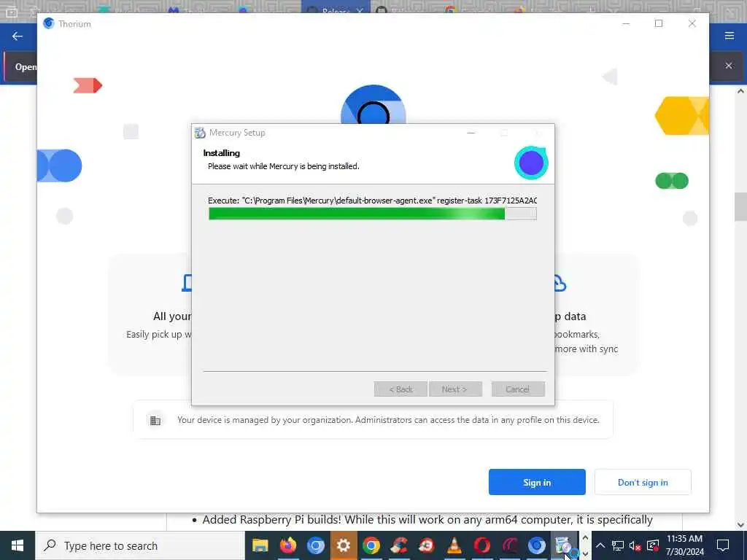Open Opera from the taskbar
This screenshot has height=560, width=747.
[481, 545]
